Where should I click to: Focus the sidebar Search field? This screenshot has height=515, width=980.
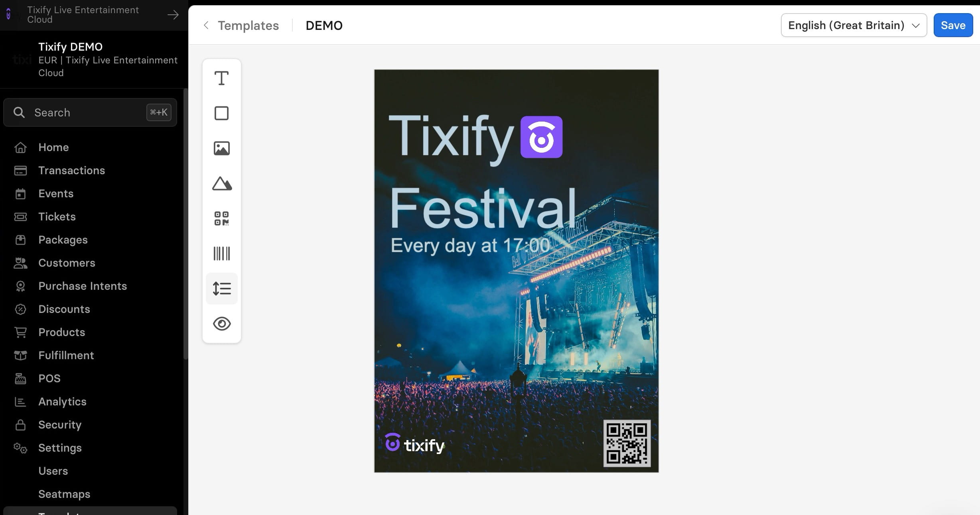(90, 112)
